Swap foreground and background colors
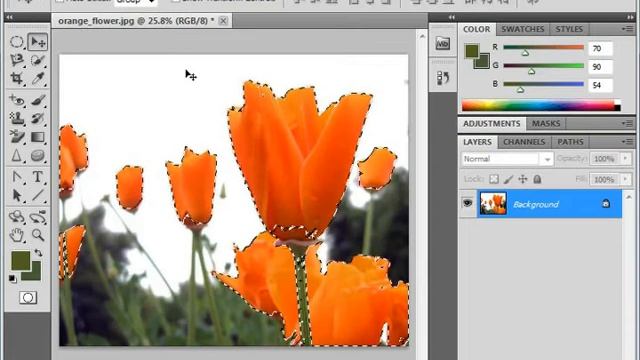Viewport: 640px width, 360px height. (x=38, y=253)
